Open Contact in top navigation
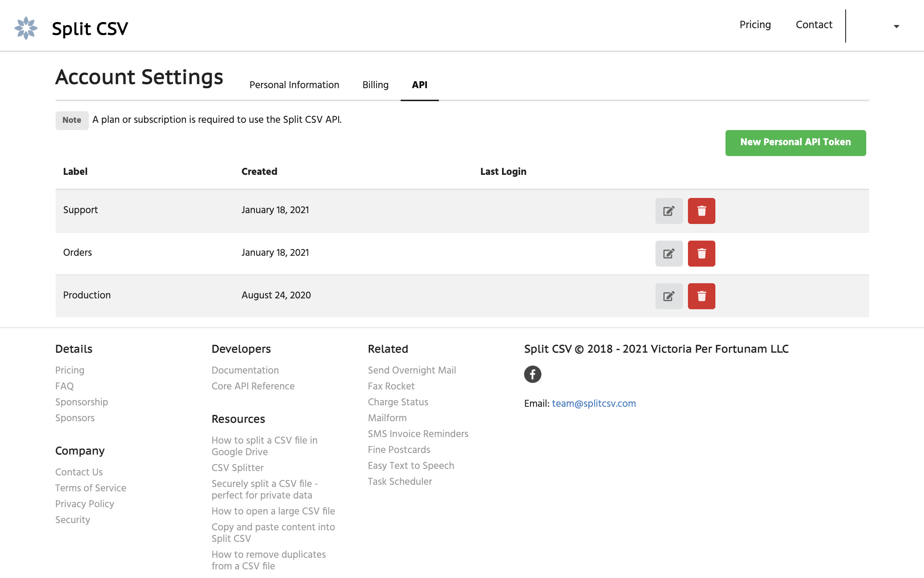 tap(814, 25)
